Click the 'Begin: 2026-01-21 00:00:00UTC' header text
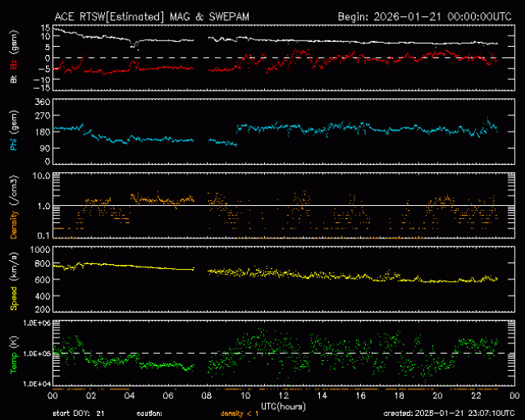This screenshot has height=420, width=525. (425, 16)
